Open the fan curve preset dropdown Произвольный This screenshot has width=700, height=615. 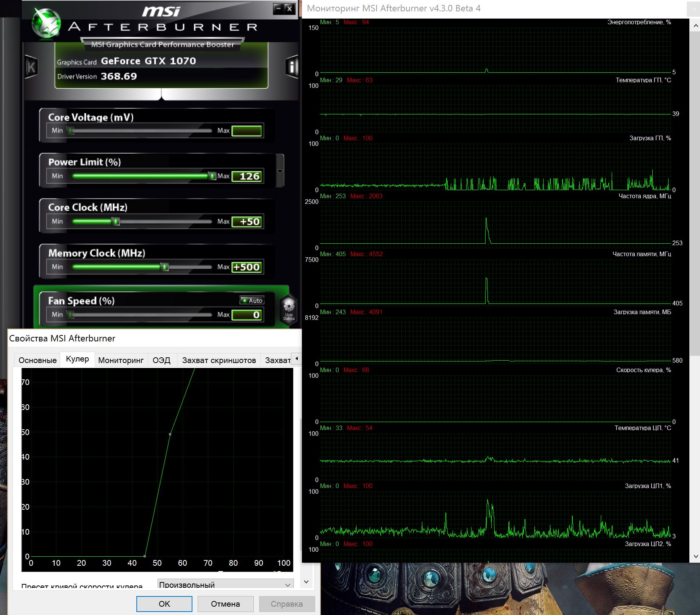pyautogui.click(x=225, y=584)
